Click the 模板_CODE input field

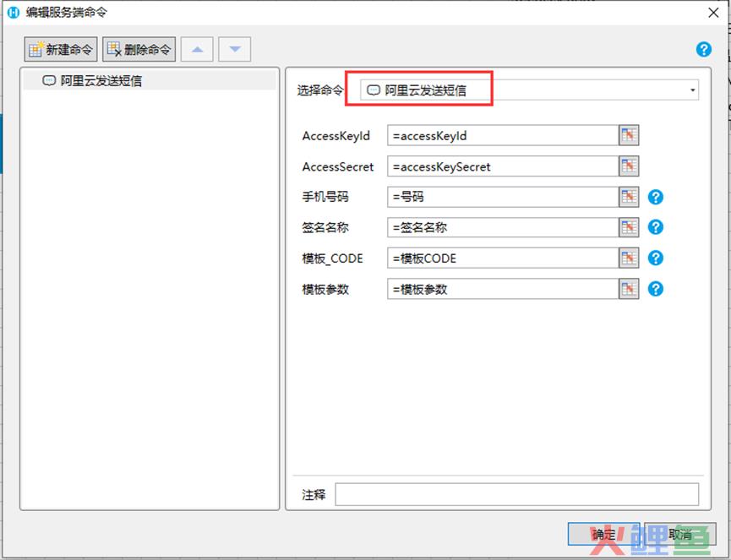503,258
